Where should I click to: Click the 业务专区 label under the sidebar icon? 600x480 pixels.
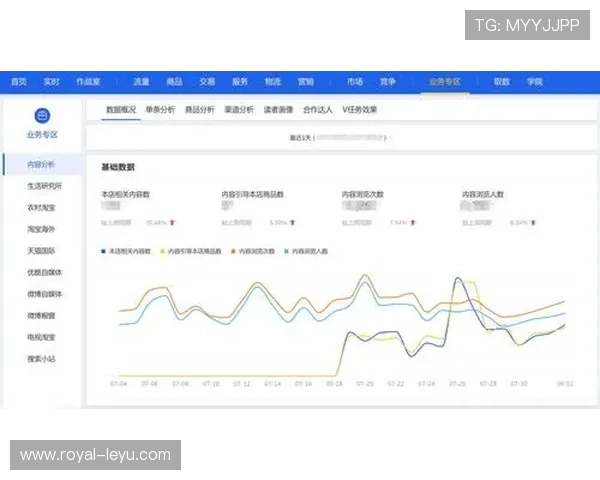pos(42,135)
